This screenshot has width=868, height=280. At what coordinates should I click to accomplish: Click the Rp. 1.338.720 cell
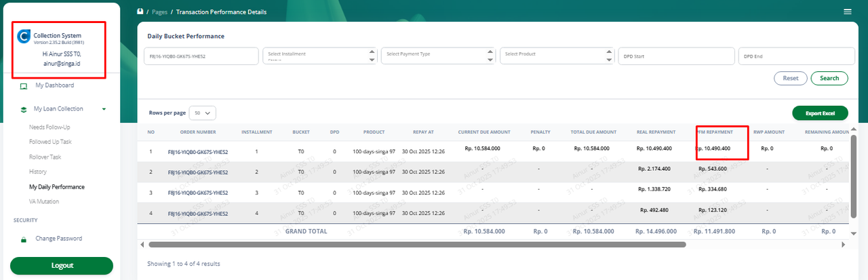coord(655,188)
